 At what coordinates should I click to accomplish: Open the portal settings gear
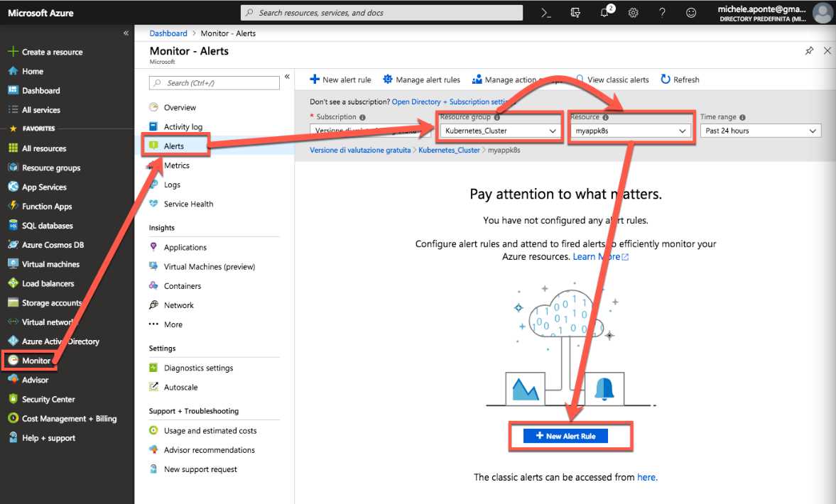(x=633, y=12)
